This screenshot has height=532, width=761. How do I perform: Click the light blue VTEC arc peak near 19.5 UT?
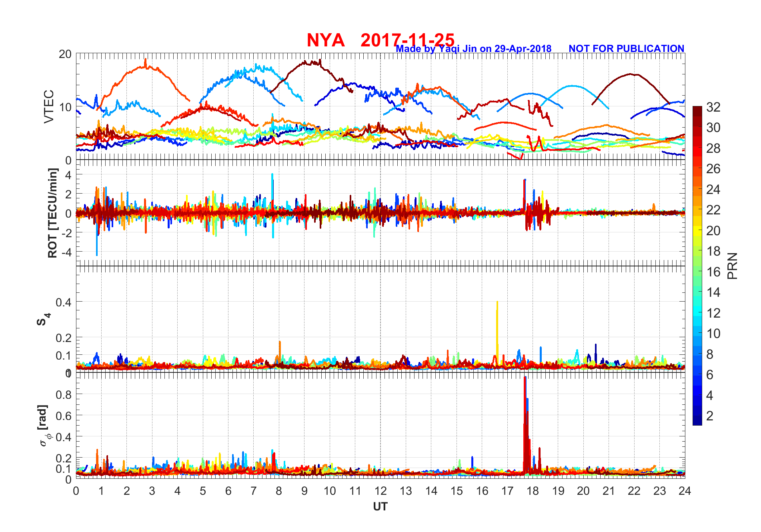coord(572,86)
